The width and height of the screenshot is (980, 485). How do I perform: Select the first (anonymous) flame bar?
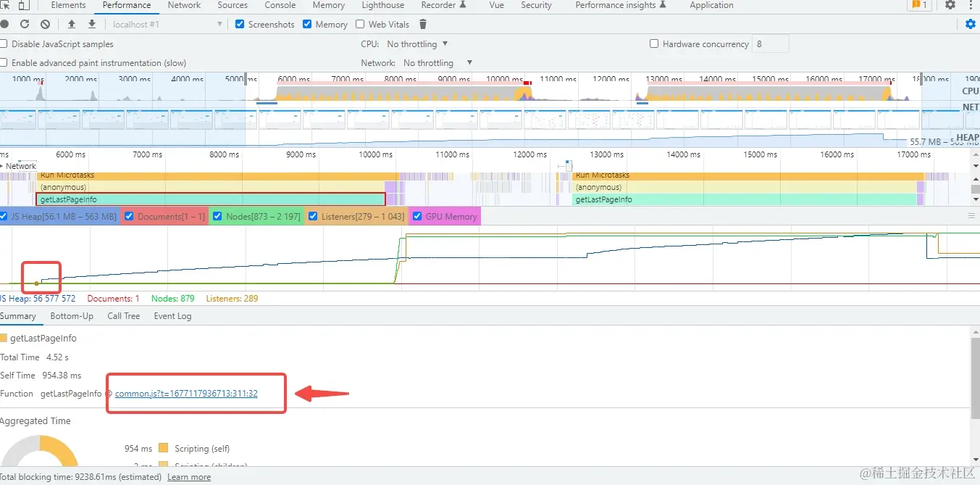[x=210, y=187]
